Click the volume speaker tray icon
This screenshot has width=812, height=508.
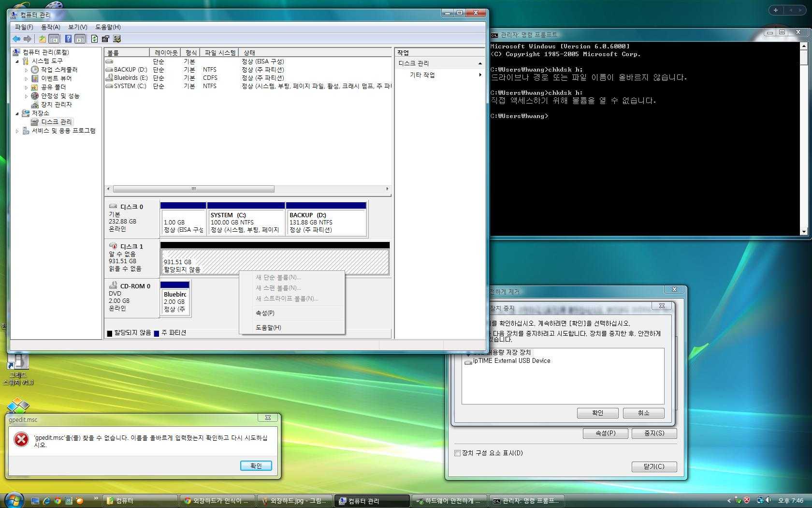pyautogui.click(x=768, y=500)
